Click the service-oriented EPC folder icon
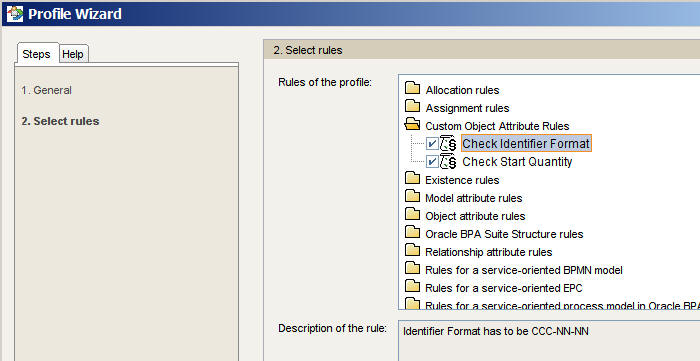 [412, 286]
